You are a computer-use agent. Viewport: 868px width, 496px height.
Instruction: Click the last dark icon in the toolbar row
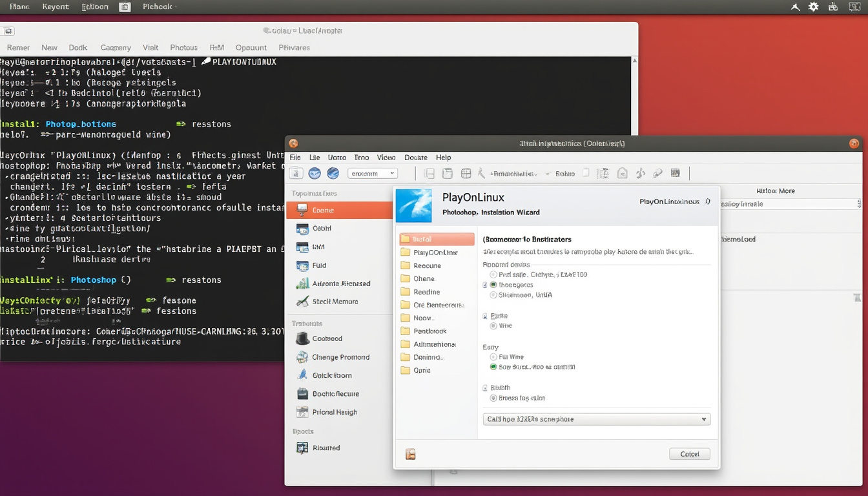[x=676, y=173]
